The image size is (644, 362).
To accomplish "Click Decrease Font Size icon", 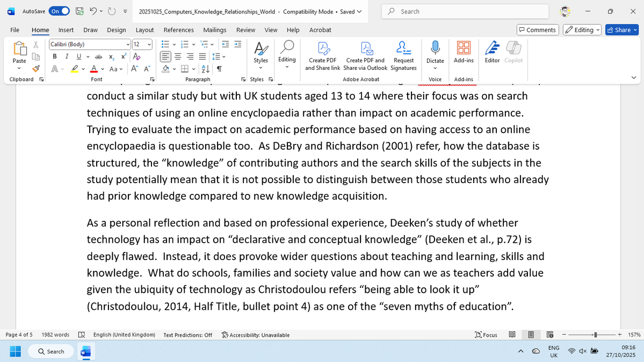I will click(147, 69).
